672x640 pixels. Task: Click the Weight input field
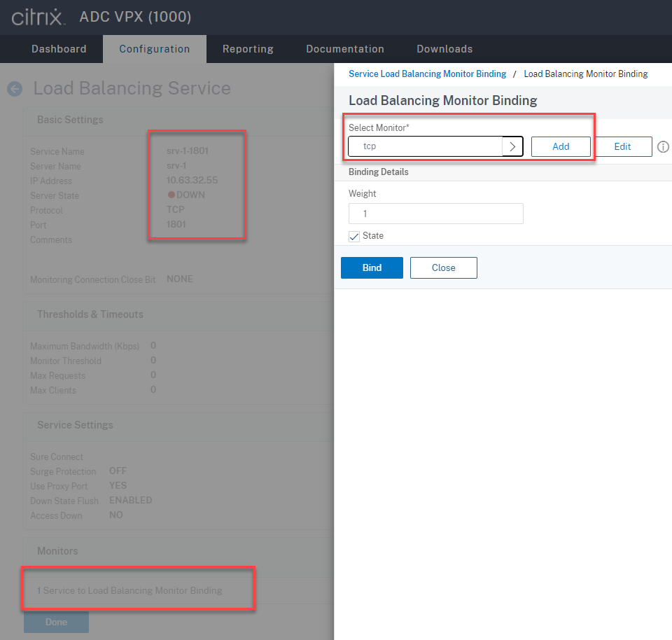pyautogui.click(x=435, y=214)
